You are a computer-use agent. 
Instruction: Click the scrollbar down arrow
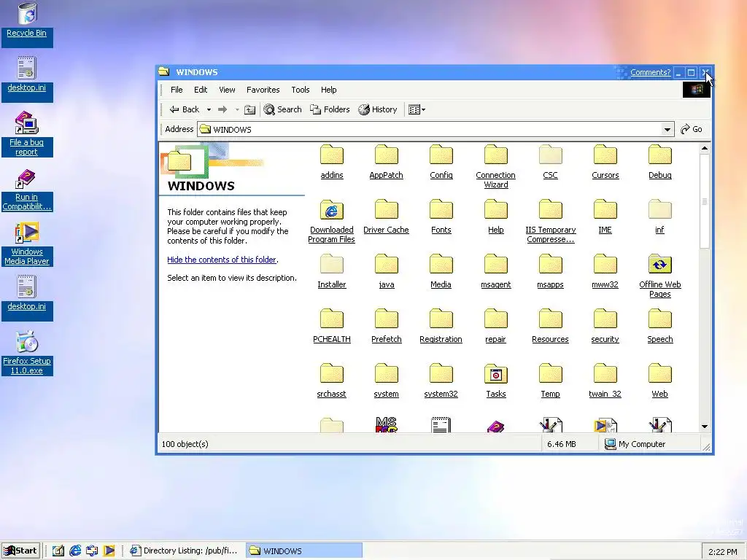(705, 426)
